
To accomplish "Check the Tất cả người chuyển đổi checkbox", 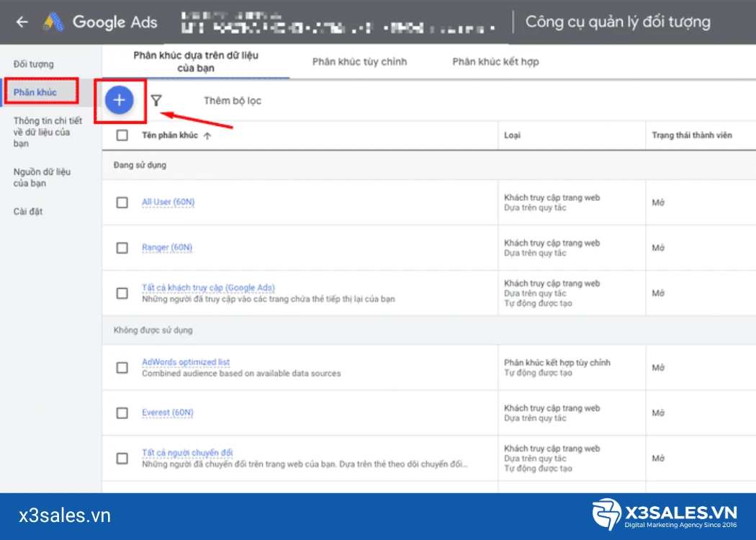I will coord(122,458).
